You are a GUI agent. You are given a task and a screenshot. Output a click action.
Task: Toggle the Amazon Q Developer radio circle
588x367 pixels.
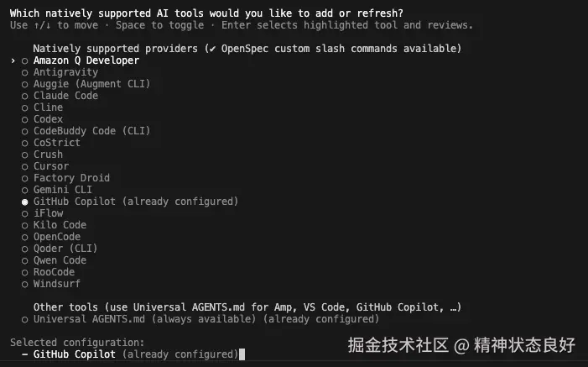(x=25, y=60)
